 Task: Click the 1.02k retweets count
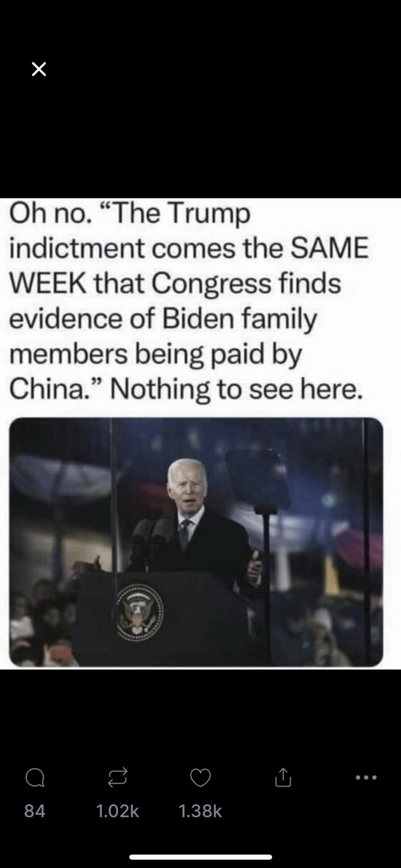click(x=118, y=811)
